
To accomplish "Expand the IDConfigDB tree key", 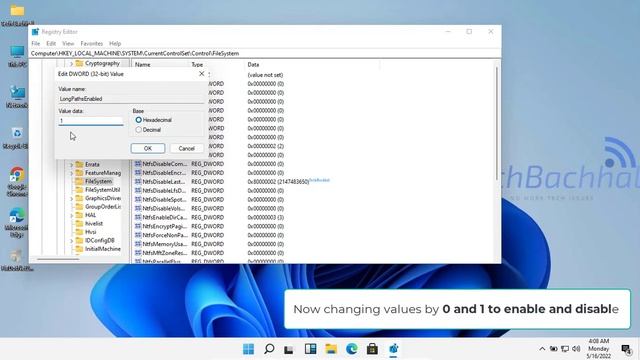I will coord(71,241).
